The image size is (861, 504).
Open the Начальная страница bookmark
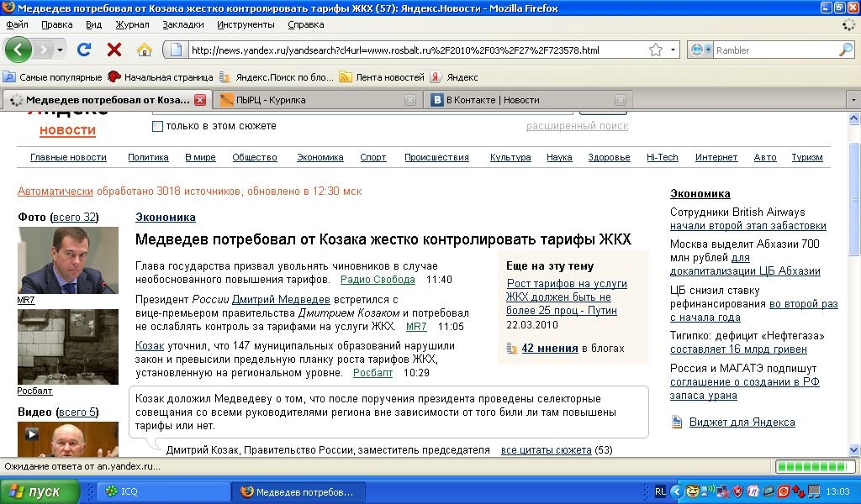pyautogui.click(x=161, y=77)
